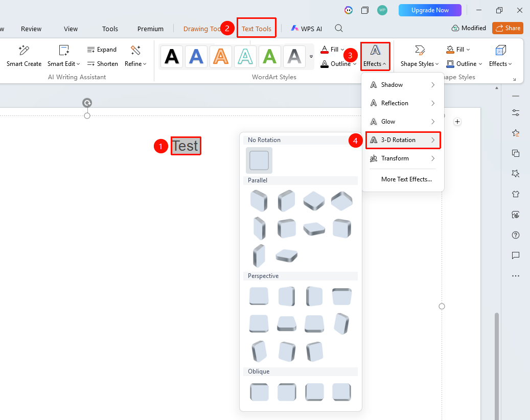Click the Shorten text tool
Screen dimensions: 530x420
click(102, 63)
